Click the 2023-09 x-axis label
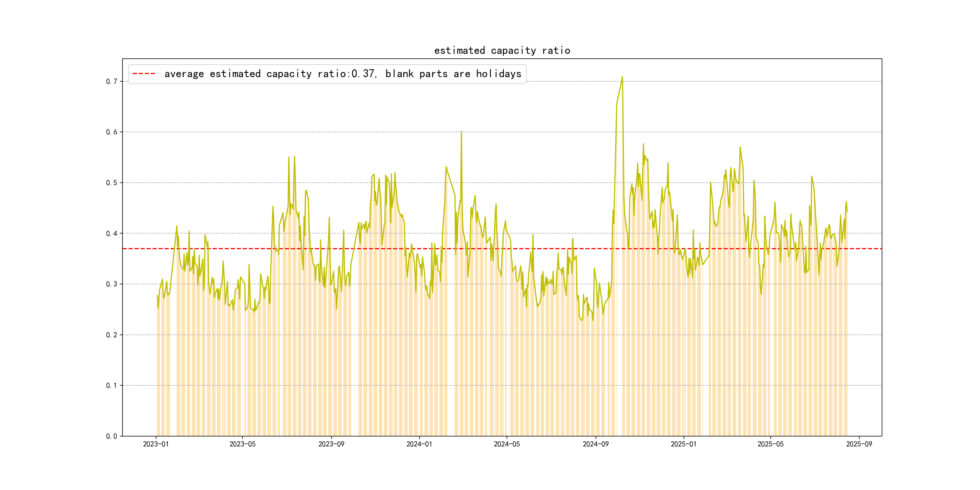This screenshot has height=490, width=980. [x=331, y=444]
